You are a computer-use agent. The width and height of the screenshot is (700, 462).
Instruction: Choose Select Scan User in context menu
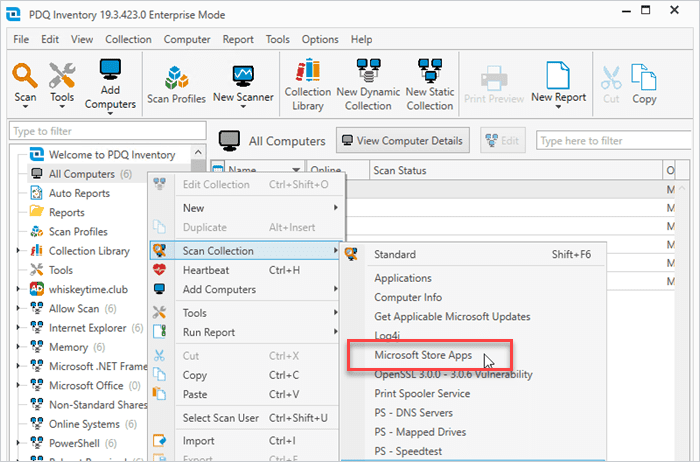click(245, 417)
